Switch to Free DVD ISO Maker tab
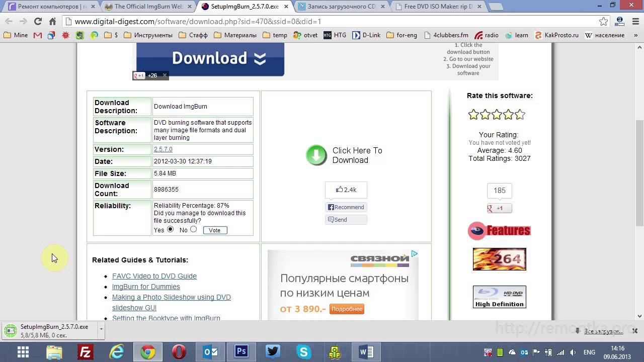The height and width of the screenshot is (362, 644). pyautogui.click(x=439, y=7)
